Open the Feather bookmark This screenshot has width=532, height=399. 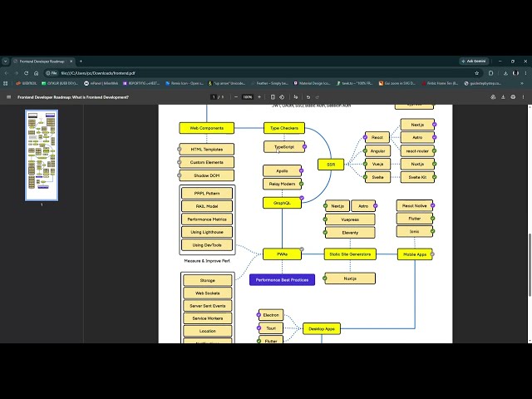[x=269, y=83]
